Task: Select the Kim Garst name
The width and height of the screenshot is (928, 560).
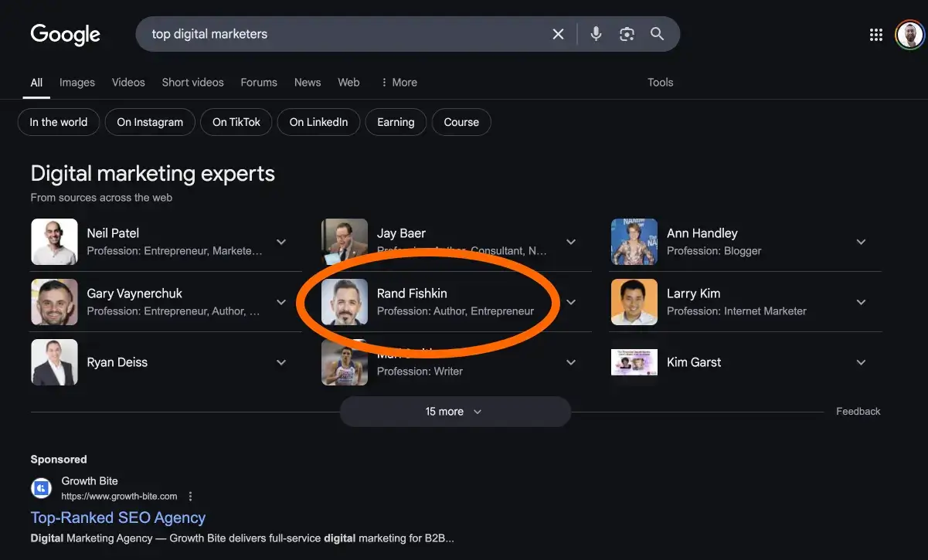Action: (x=694, y=362)
